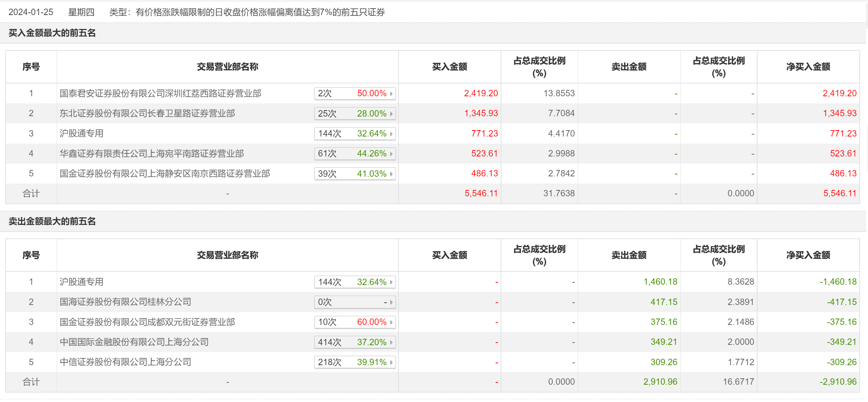Screen dimensions: 868x402
Task: Click total sell percentage 16.6717
Action: coord(738,382)
